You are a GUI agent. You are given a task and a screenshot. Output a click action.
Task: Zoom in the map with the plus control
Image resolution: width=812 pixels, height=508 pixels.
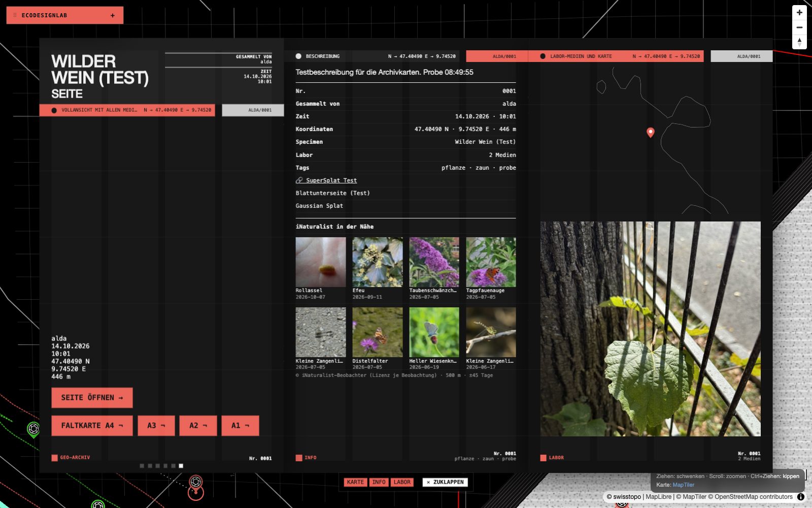click(799, 13)
